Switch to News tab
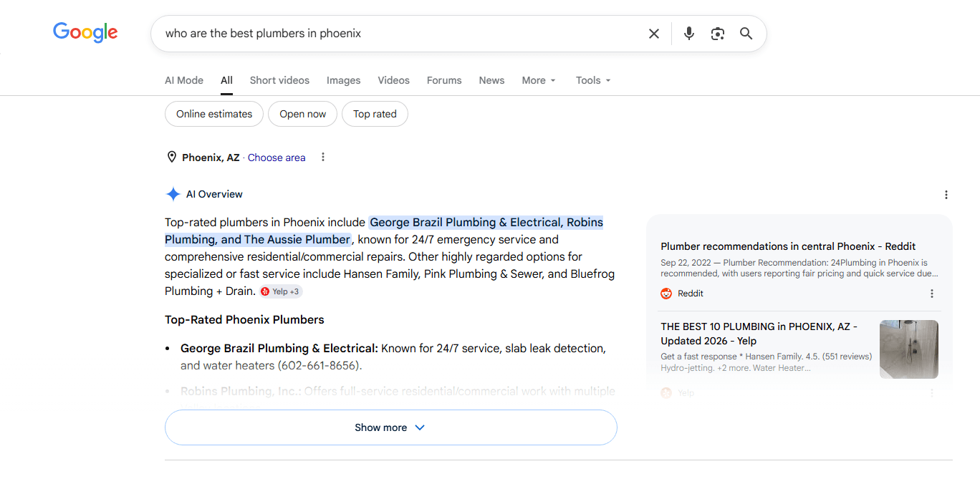Image resolution: width=980 pixels, height=484 pixels. (x=491, y=80)
